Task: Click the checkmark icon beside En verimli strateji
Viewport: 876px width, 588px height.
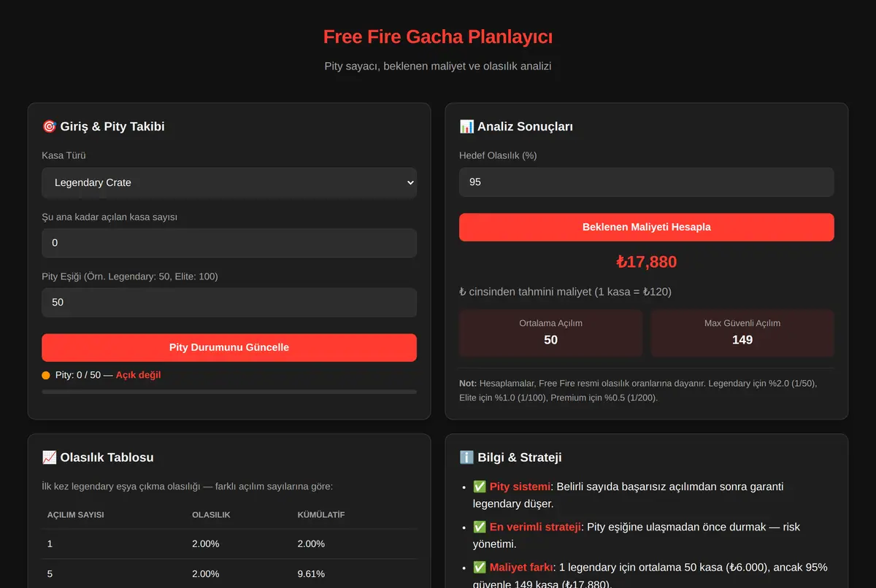Action: pos(480,527)
